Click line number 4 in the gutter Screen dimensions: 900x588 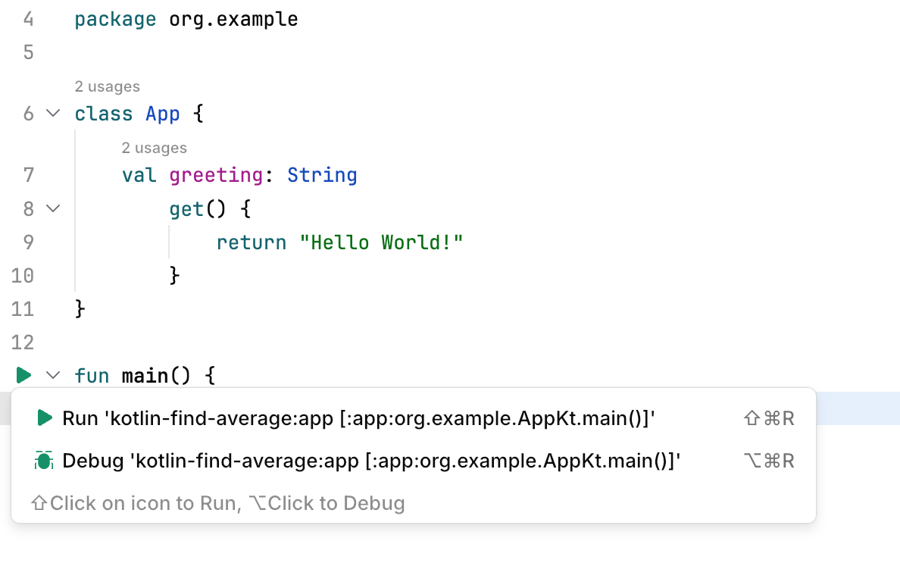[x=29, y=20]
